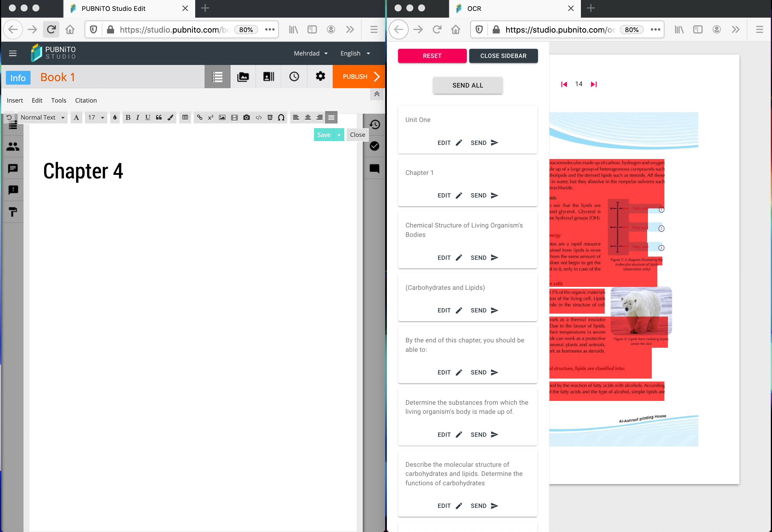Viewport: 772px width, 532px height.
Task: Apply left text alignment
Action: click(x=296, y=117)
